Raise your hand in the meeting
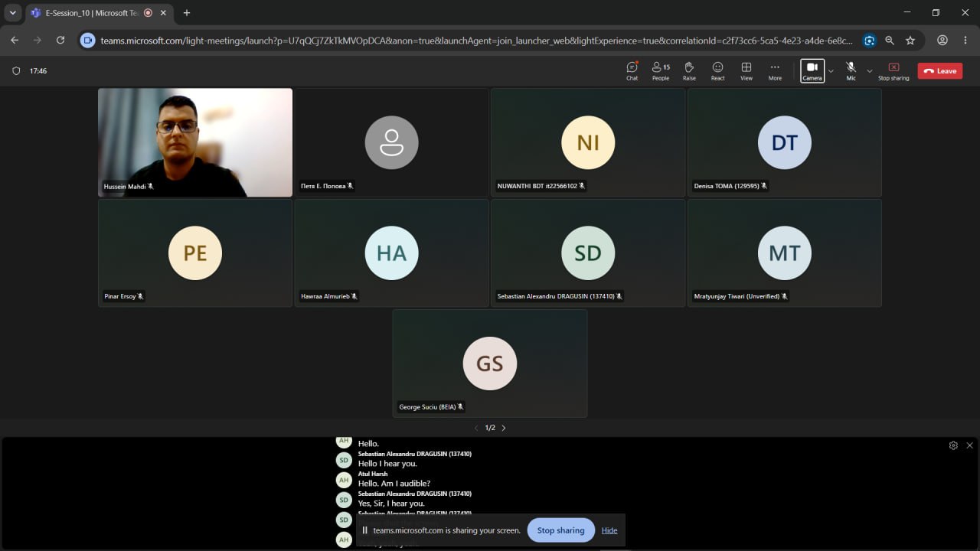The image size is (980, 551). tap(689, 71)
